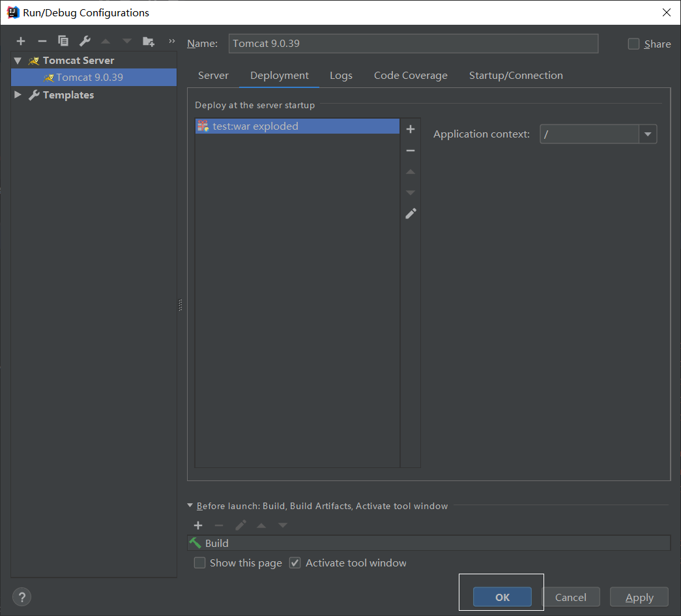The height and width of the screenshot is (616, 681).
Task: Switch to the Server tab
Action: coord(213,76)
